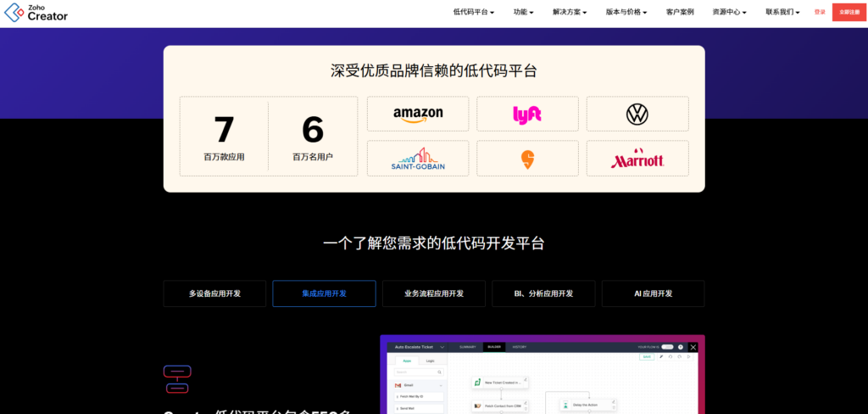Expand the 低代码平台 dropdown menu
868x414 pixels.
point(474,12)
